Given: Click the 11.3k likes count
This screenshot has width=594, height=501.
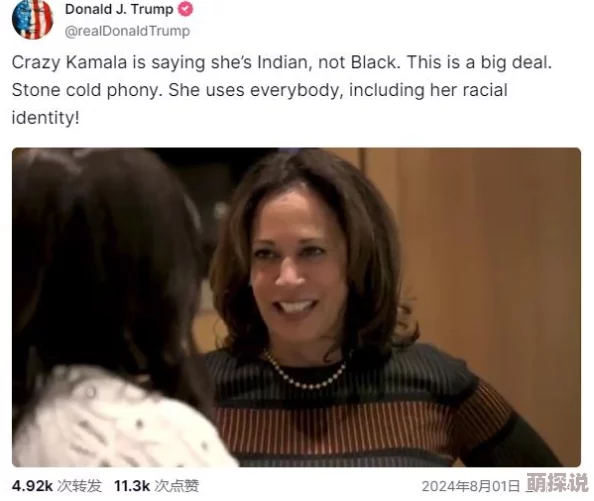Looking at the screenshot, I should pos(132,486).
